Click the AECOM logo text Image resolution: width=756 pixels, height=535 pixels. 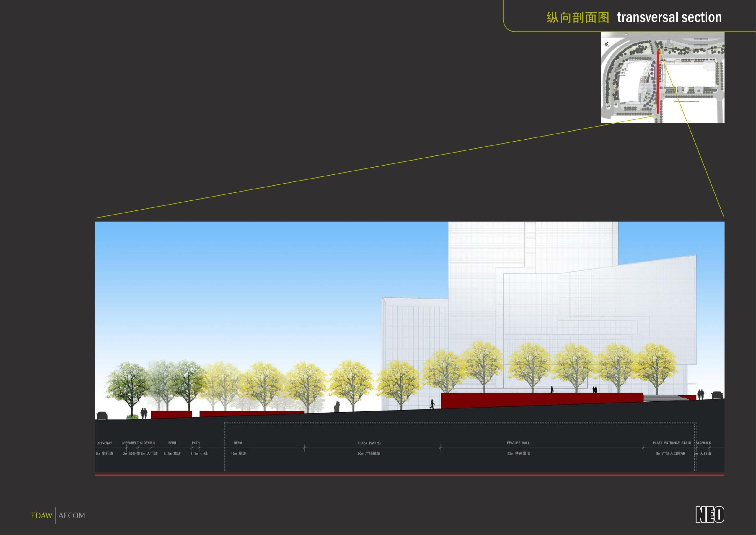[x=72, y=515]
